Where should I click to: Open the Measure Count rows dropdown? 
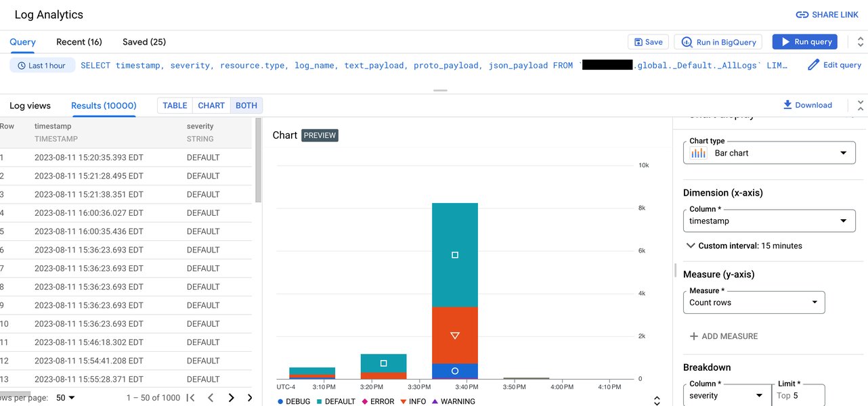[x=754, y=302]
